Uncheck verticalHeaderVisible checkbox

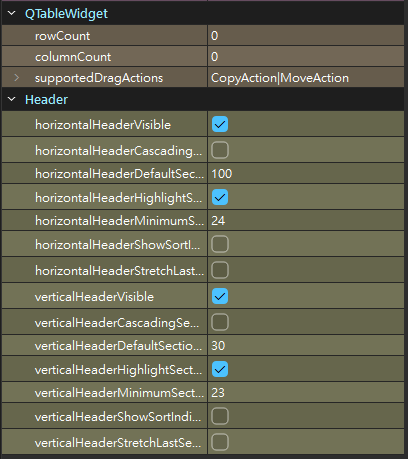220,296
